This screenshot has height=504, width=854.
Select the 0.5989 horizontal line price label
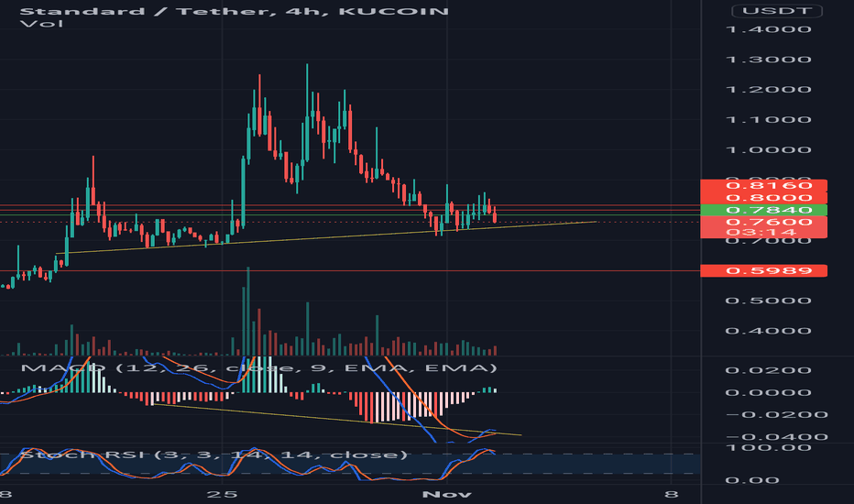point(763,271)
